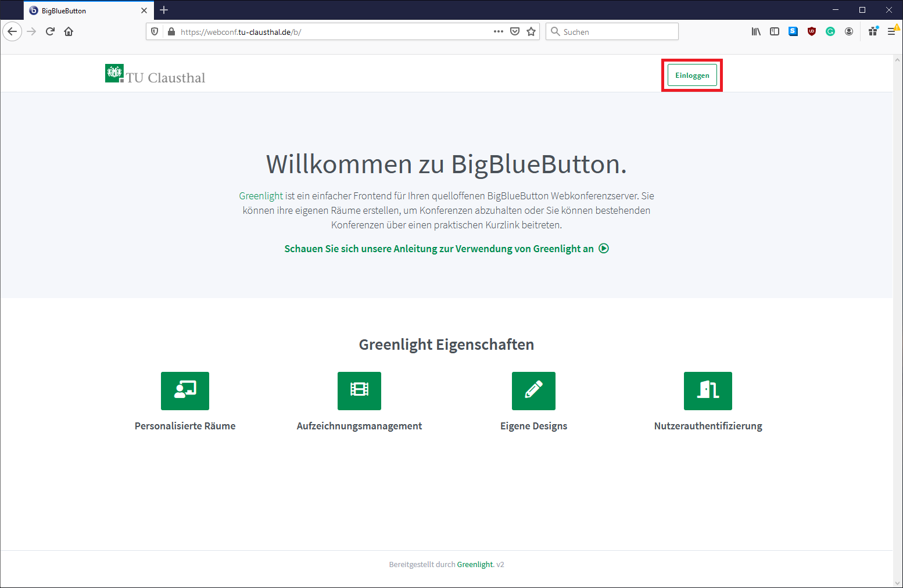The image size is (903, 588).
Task: Select the BigBlueButton tab
Action: point(81,10)
